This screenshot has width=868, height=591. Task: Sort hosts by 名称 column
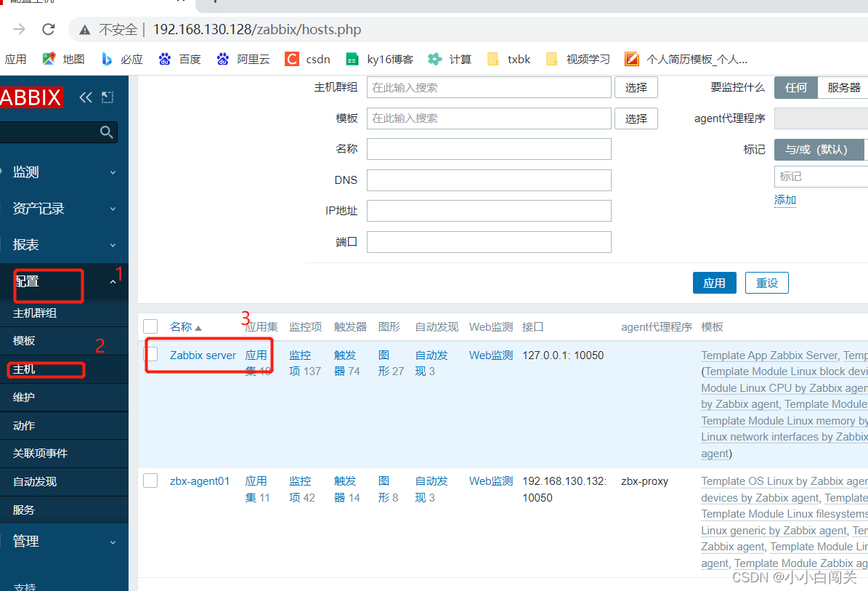coord(185,327)
